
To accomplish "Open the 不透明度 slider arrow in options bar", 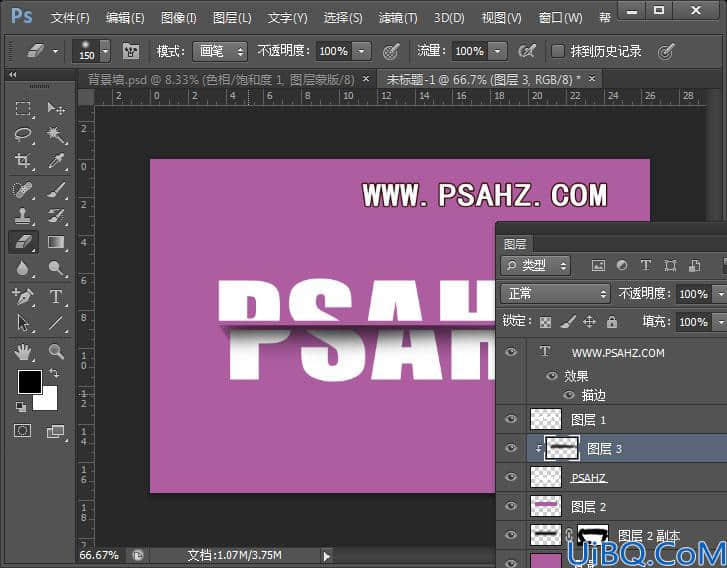I will (362, 51).
